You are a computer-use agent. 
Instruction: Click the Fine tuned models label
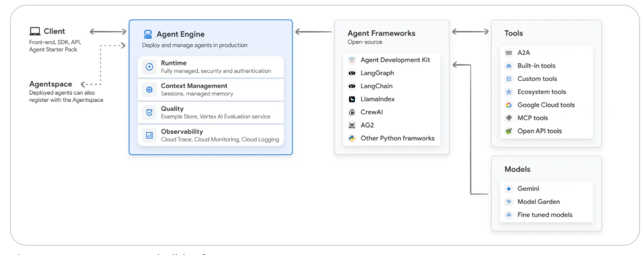click(545, 214)
